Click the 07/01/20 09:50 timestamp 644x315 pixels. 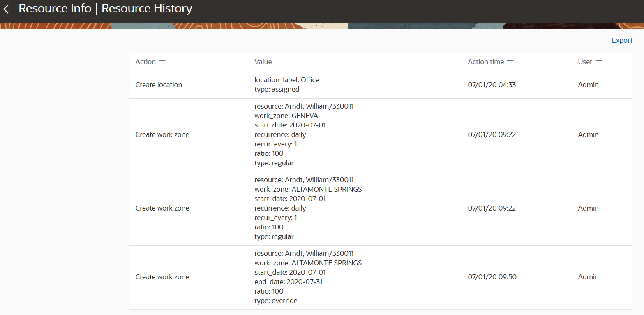click(492, 277)
